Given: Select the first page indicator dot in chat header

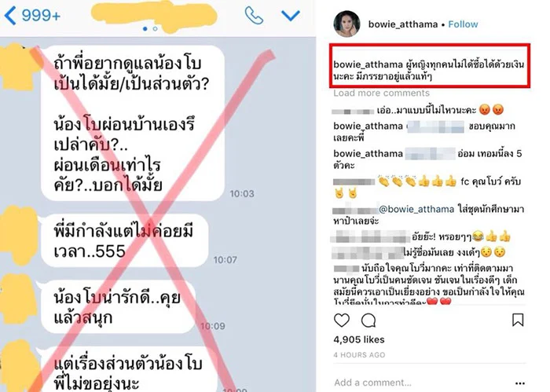Looking at the screenshot, I should 145,29.
